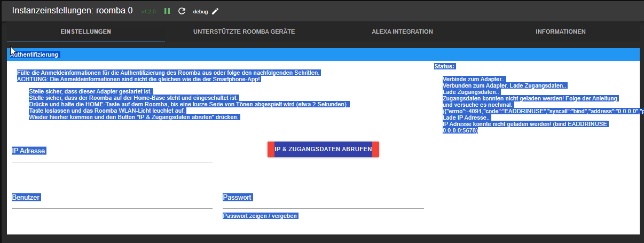Click instruction 'Stelle sicher, dass dieser Adapter gestartet ist'
The width and height of the screenshot is (644, 243).
click(x=91, y=92)
